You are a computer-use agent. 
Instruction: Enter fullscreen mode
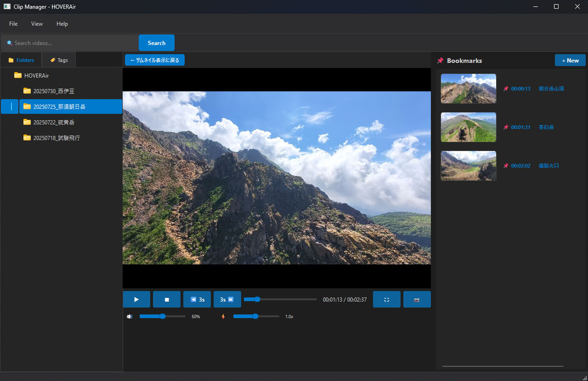[386, 299]
